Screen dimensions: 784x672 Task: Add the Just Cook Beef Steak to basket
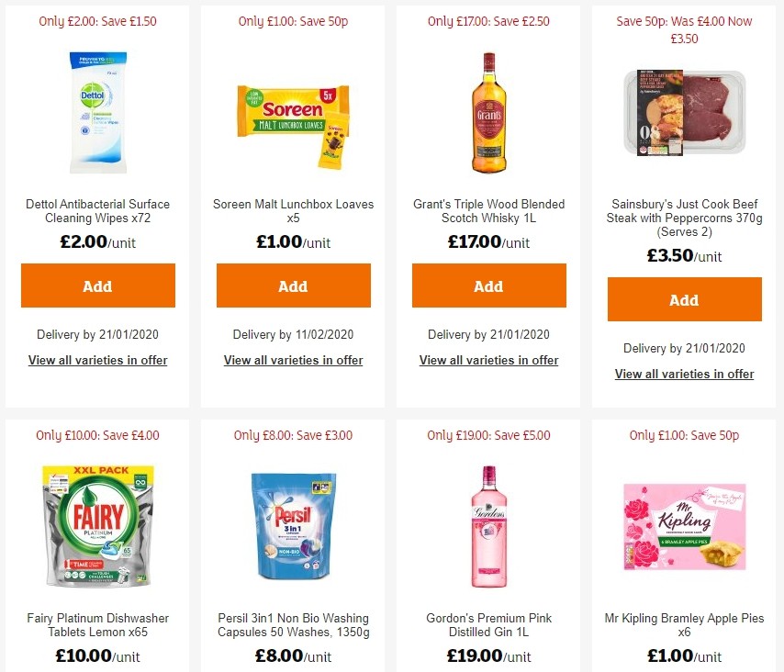(684, 299)
